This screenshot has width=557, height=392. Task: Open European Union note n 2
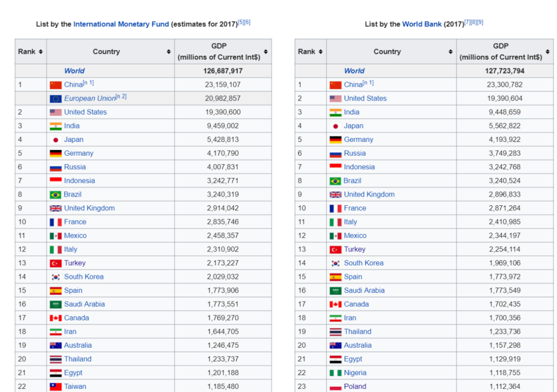coord(121,96)
